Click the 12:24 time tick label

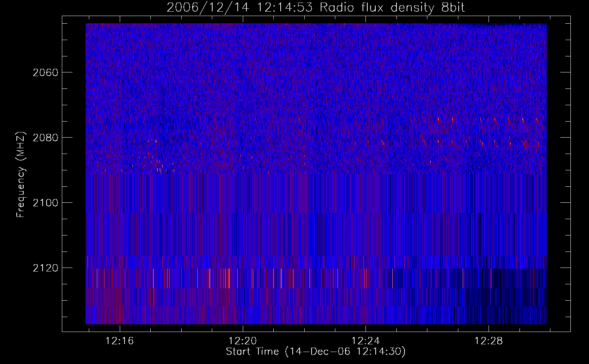(x=366, y=341)
